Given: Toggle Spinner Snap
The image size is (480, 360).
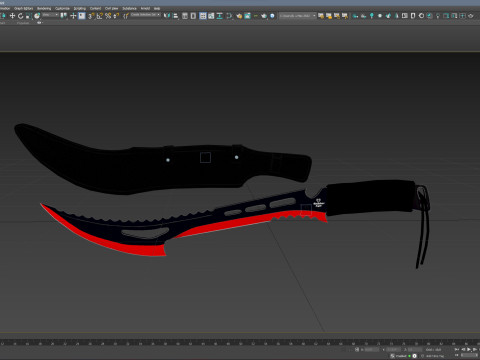Looking at the screenshot, I should pyautogui.click(x=116, y=16).
